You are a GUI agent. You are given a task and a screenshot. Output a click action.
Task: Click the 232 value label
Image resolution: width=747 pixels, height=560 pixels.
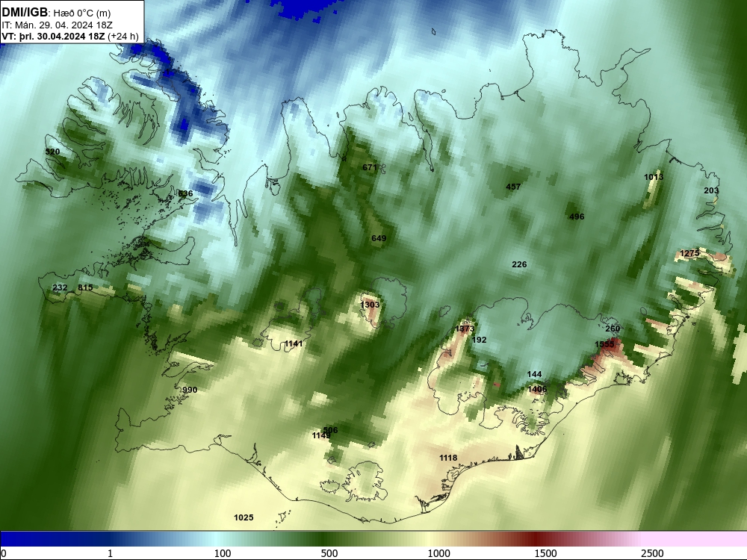60,287
